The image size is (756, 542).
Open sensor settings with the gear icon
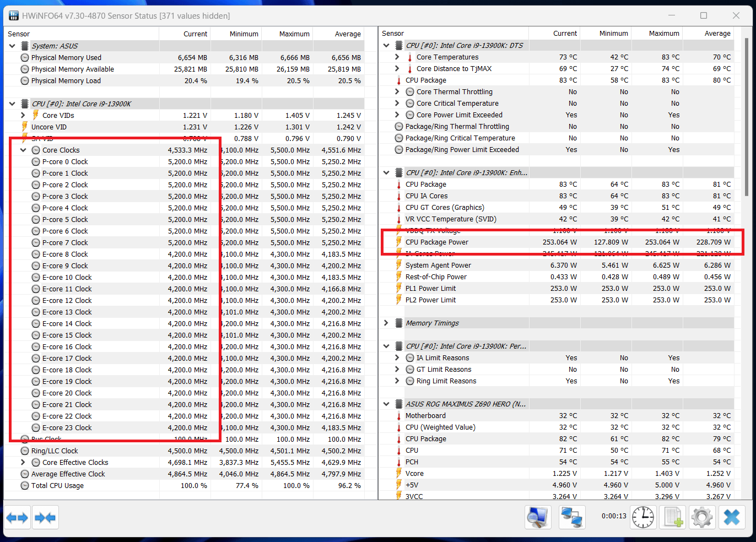[x=702, y=518]
